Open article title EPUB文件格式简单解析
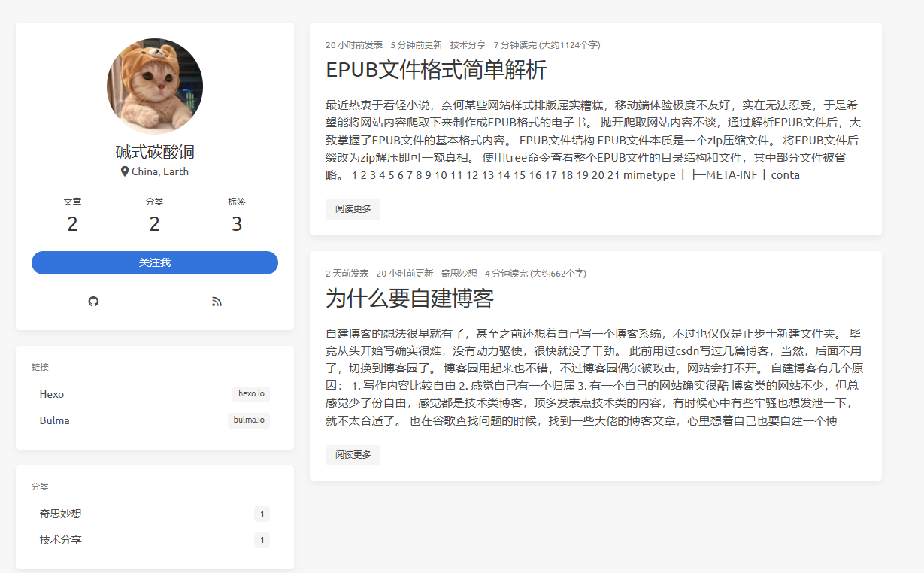This screenshot has height=573, width=924. [x=436, y=70]
